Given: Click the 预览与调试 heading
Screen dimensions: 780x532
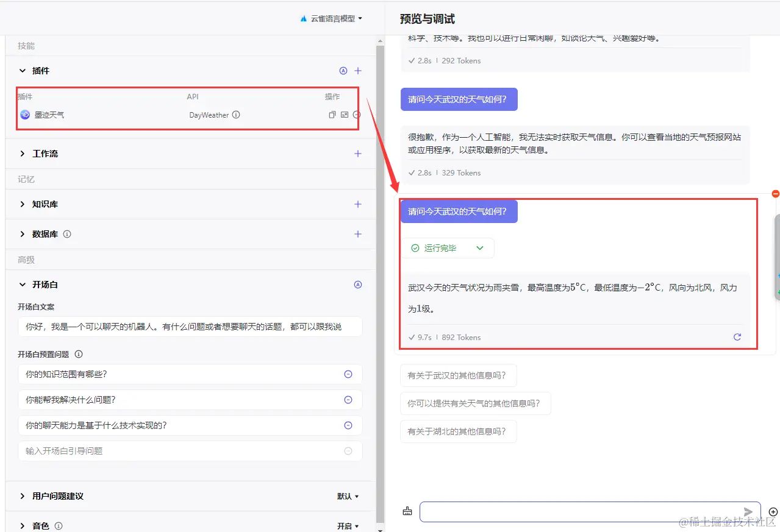Looking at the screenshot, I should [428, 19].
